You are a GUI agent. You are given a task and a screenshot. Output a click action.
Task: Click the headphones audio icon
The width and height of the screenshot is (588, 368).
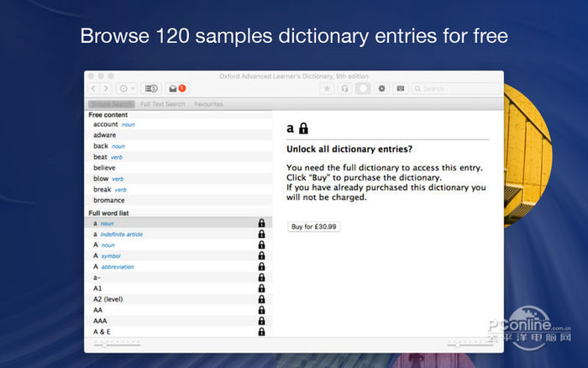[x=344, y=88]
